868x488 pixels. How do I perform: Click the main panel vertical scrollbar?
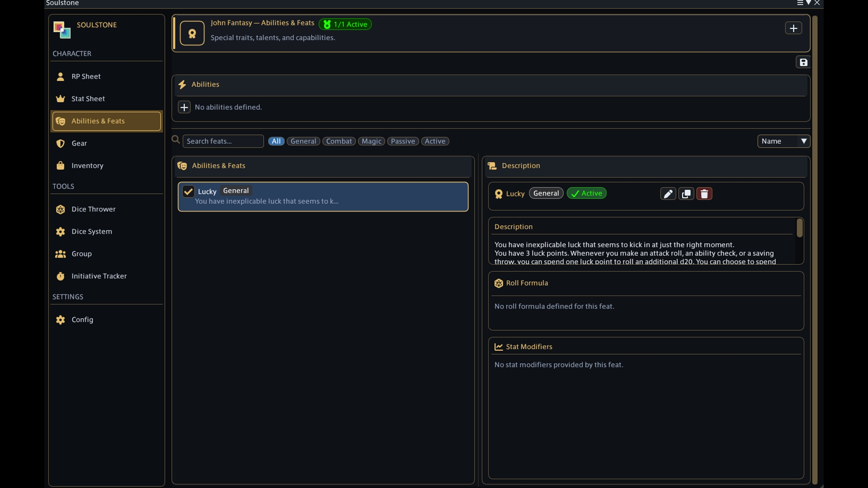[815, 249]
